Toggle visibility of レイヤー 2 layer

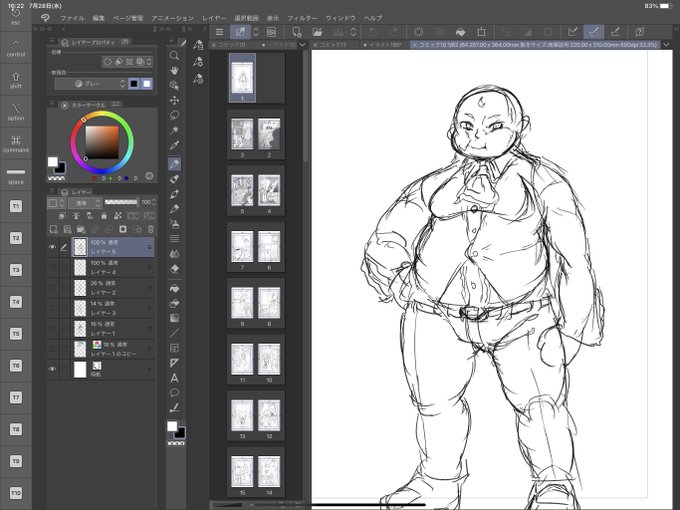(x=52, y=288)
